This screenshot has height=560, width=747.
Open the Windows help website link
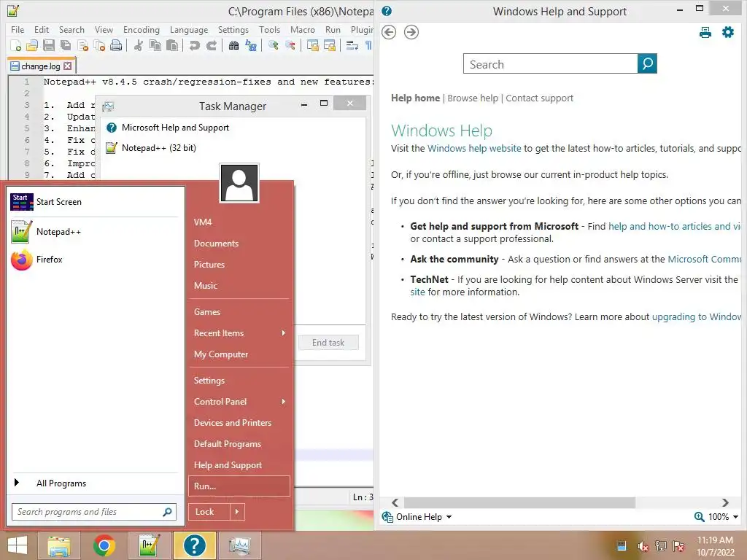pyautogui.click(x=474, y=149)
